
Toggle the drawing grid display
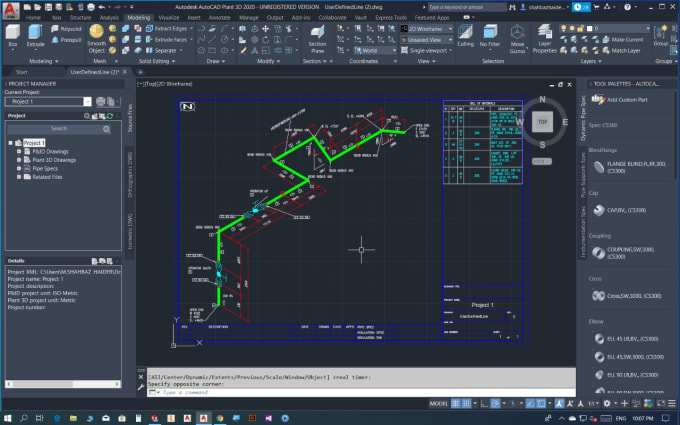pyautogui.click(x=455, y=403)
